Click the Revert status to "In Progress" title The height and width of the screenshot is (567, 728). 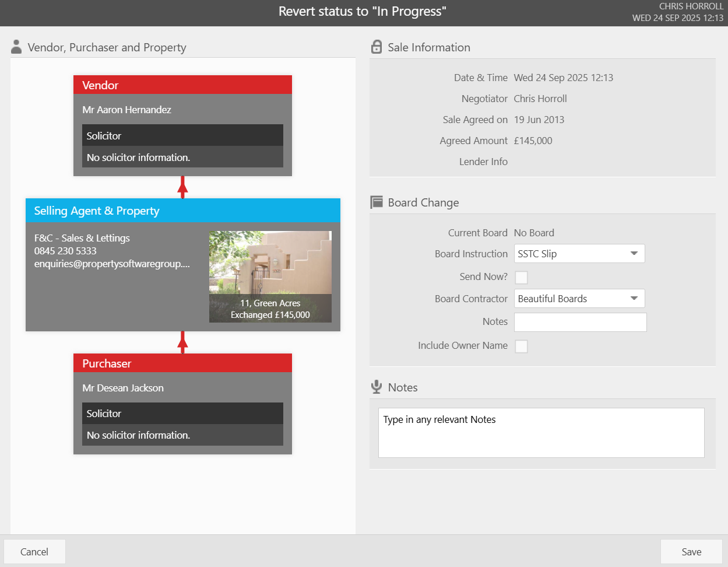[363, 12]
